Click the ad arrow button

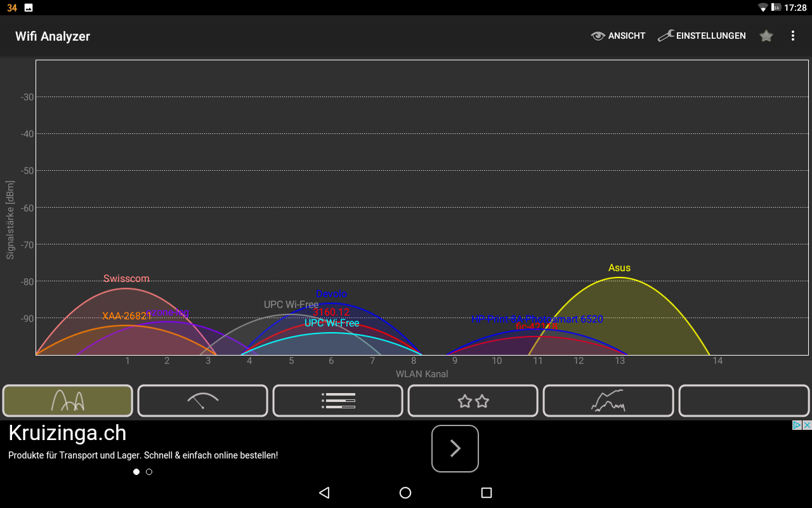point(455,448)
